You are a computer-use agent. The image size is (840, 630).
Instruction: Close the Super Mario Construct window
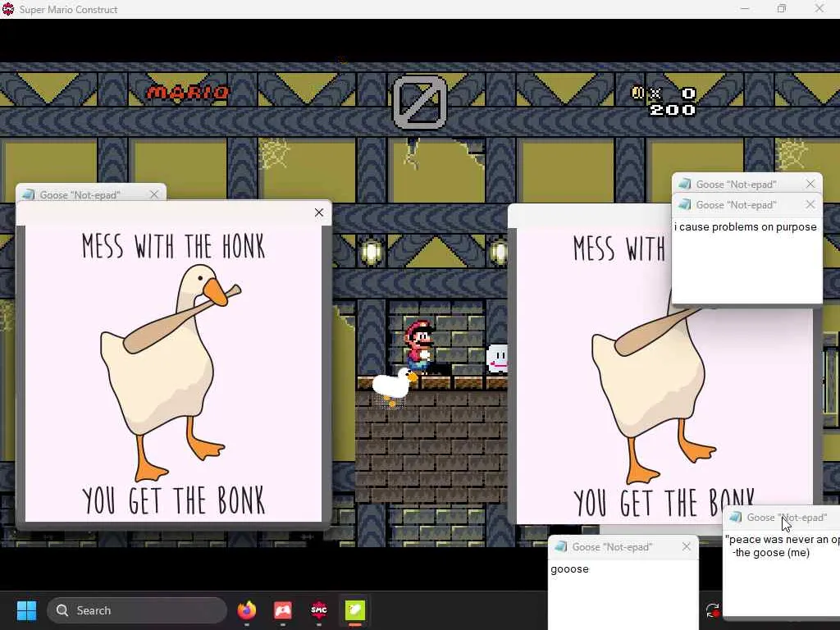coord(819,8)
